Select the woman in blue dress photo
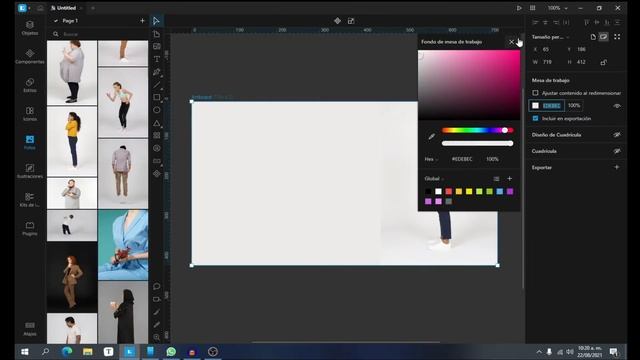The image size is (640, 360). click(123, 245)
